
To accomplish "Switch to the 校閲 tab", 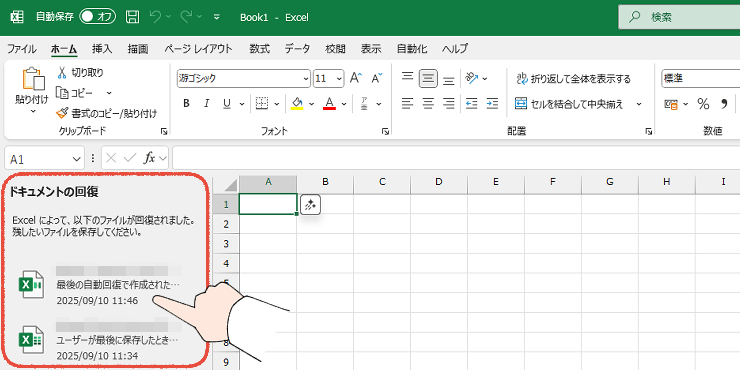I will click(335, 49).
